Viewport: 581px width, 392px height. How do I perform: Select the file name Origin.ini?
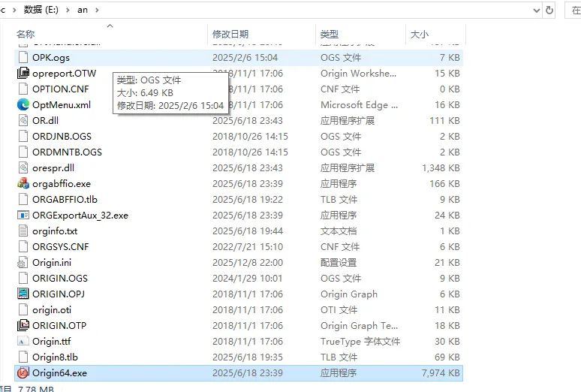click(52, 263)
